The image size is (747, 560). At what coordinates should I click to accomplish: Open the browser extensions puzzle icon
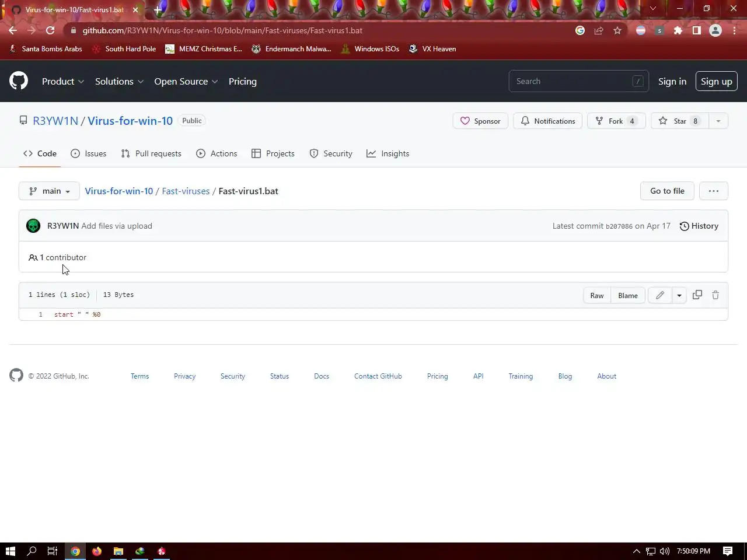(678, 30)
